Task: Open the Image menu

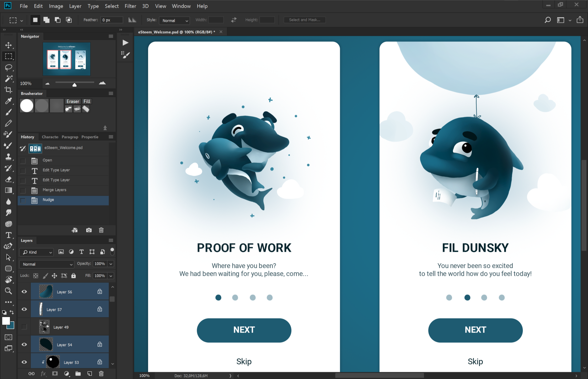Action: [56, 6]
